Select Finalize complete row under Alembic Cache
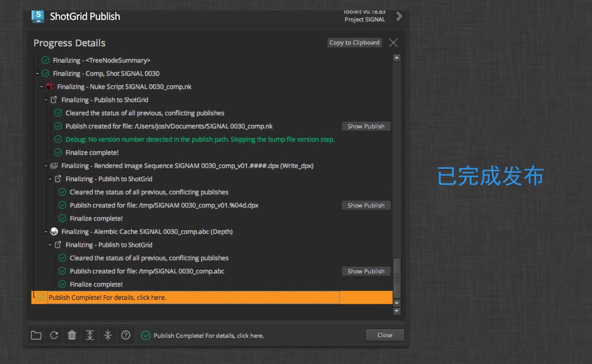Viewport: 592px width, 364px height. click(96, 284)
